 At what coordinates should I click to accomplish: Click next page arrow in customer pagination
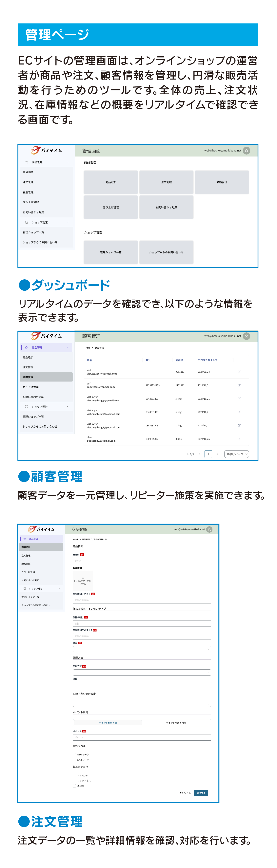[x=217, y=454]
